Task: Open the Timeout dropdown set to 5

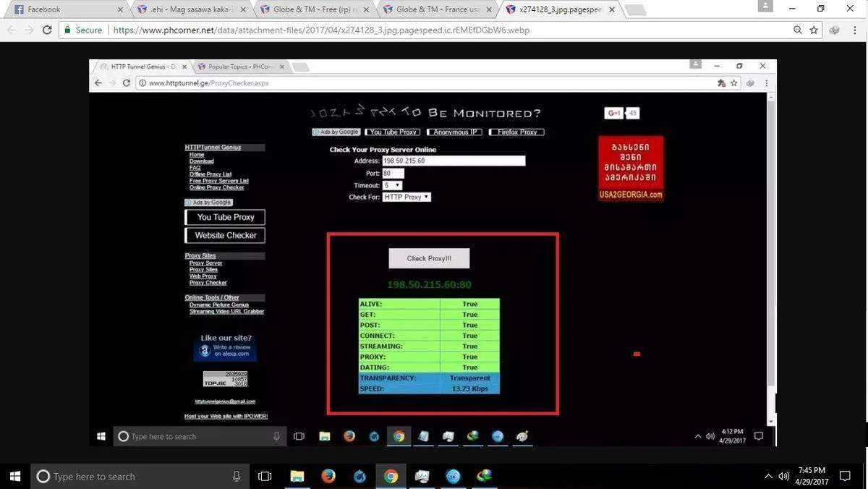Action: pos(391,185)
